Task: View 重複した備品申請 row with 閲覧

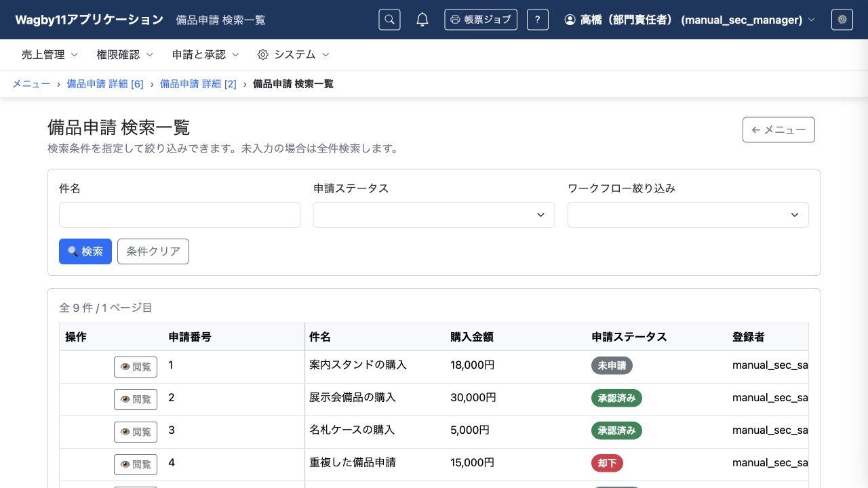Action: (x=136, y=464)
